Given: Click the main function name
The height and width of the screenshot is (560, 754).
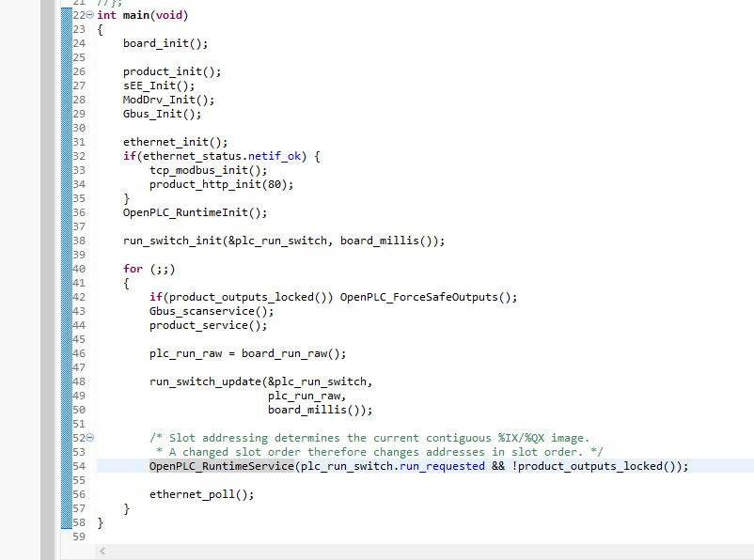Looking at the screenshot, I should tap(136, 15).
